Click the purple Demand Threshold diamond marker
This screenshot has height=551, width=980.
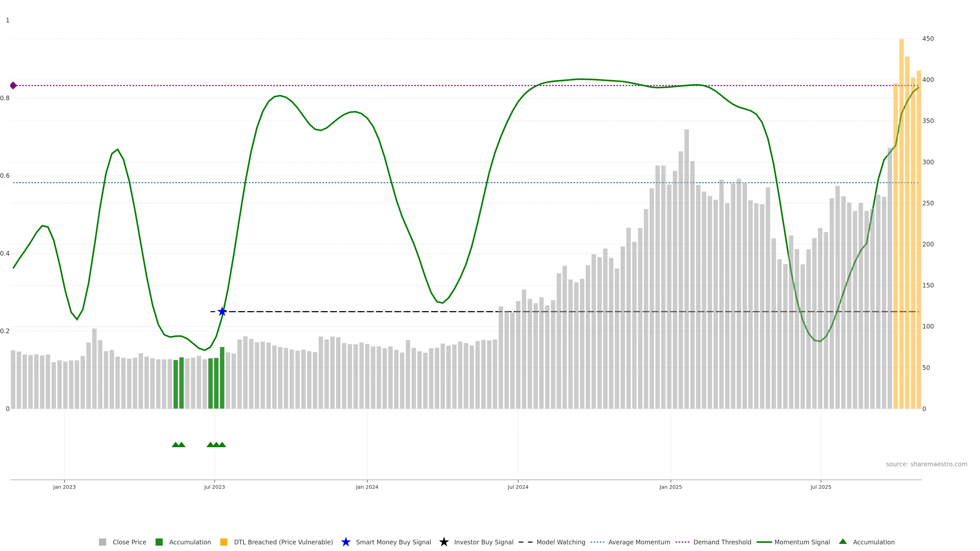click(13, 85)
